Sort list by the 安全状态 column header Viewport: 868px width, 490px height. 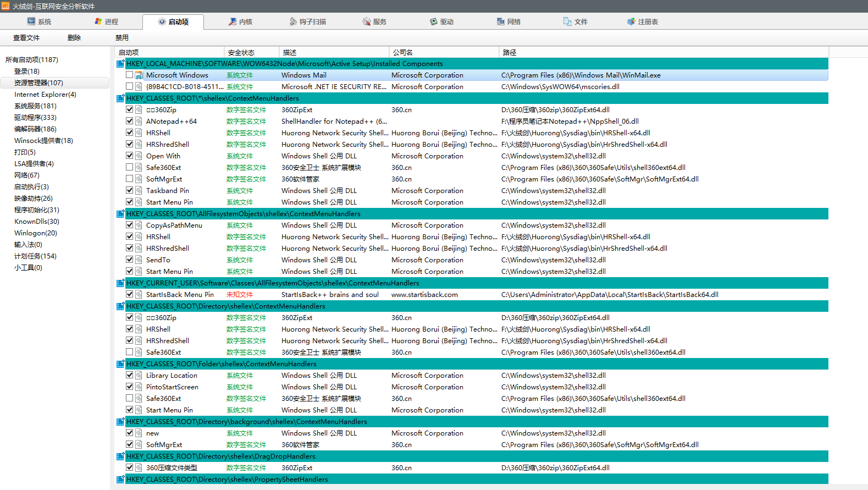[x=241, y=52]
